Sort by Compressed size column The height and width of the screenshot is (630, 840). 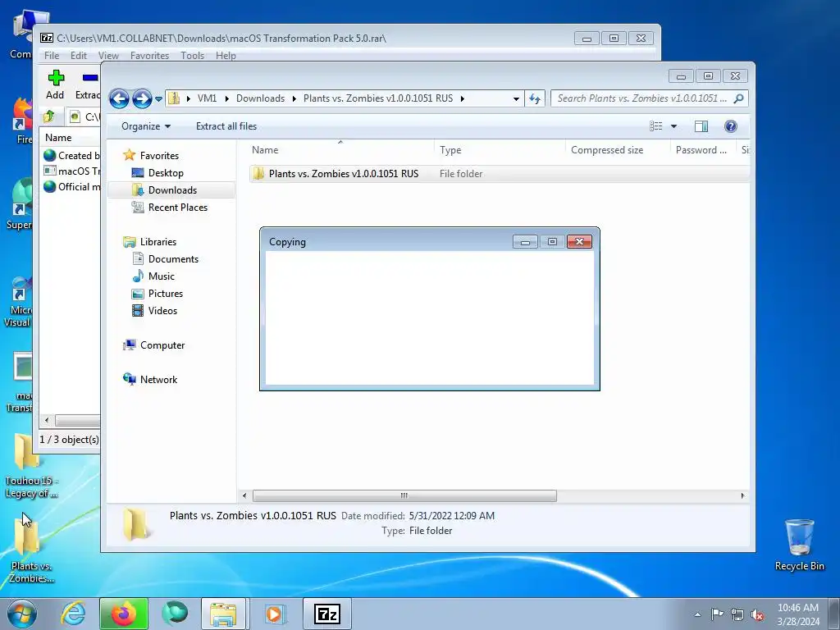618,150
